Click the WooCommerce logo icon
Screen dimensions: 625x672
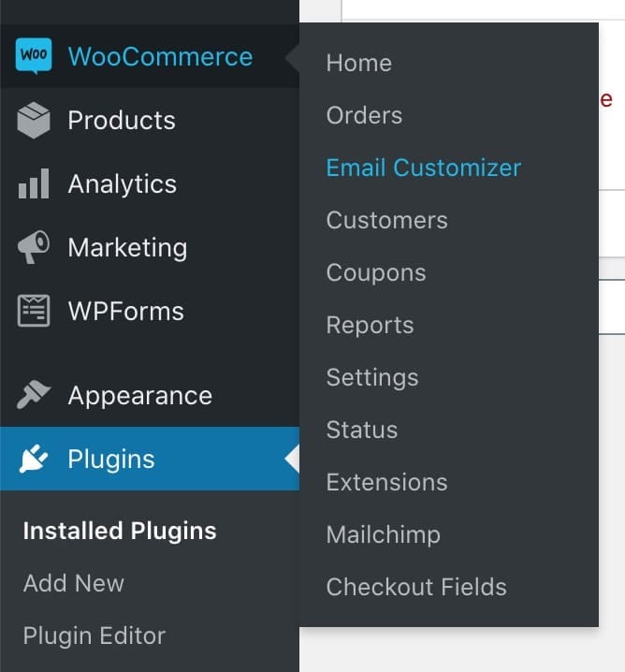(34, 56)
